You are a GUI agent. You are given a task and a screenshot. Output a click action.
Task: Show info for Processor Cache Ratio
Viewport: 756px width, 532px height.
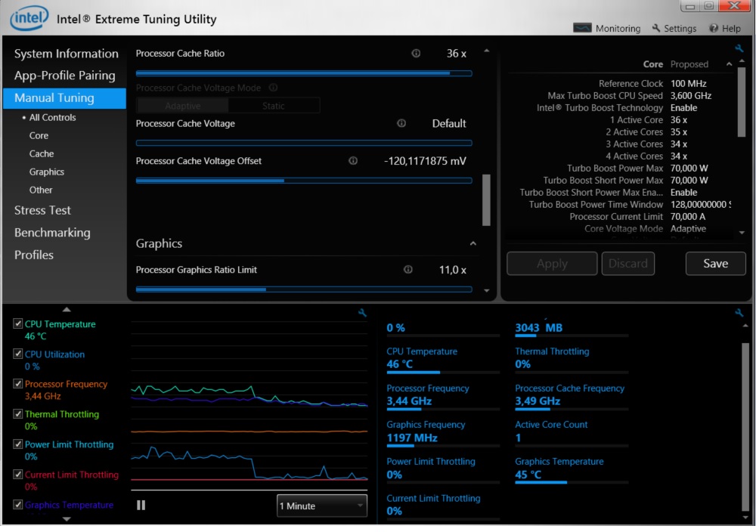[x=416, y=53]
